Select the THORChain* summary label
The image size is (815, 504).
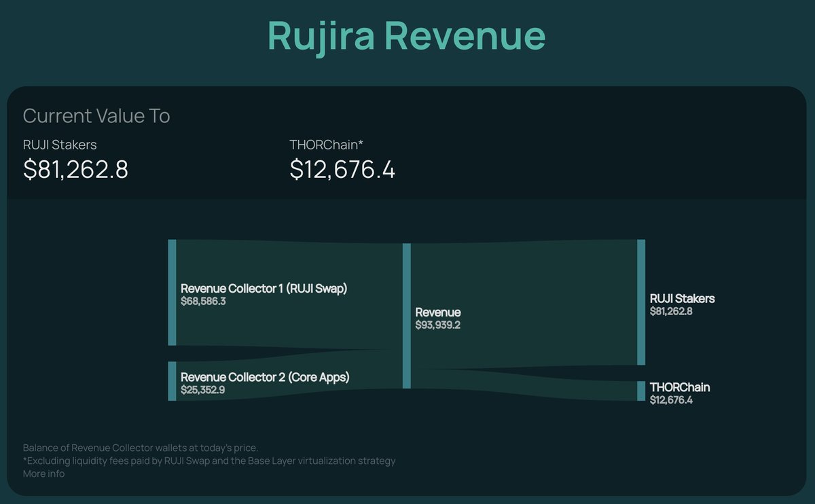[327, 144]
